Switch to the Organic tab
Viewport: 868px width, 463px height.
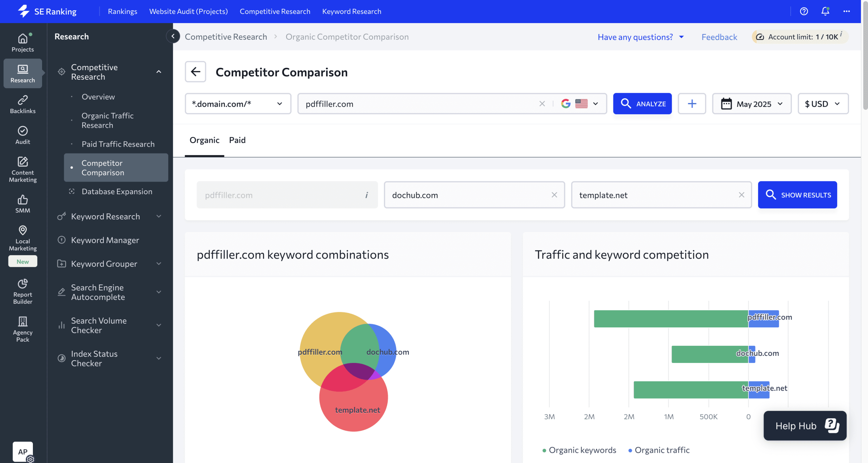[204, 140]
